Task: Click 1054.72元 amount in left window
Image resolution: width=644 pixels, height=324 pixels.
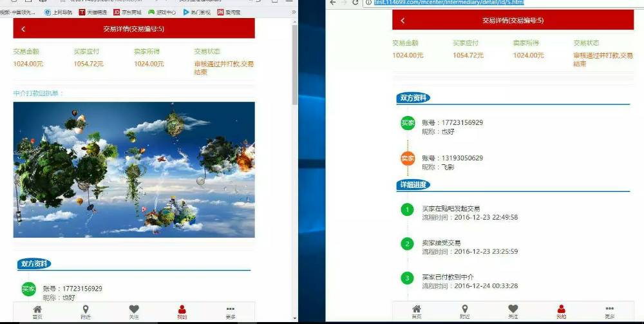Action: 88,64
